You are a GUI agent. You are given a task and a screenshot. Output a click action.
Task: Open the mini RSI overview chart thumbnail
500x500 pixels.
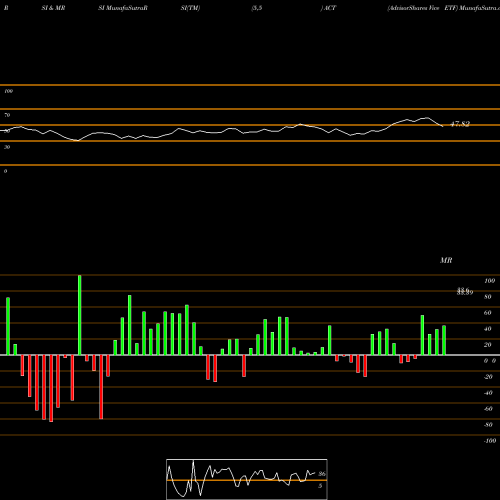tap(247, 479)
